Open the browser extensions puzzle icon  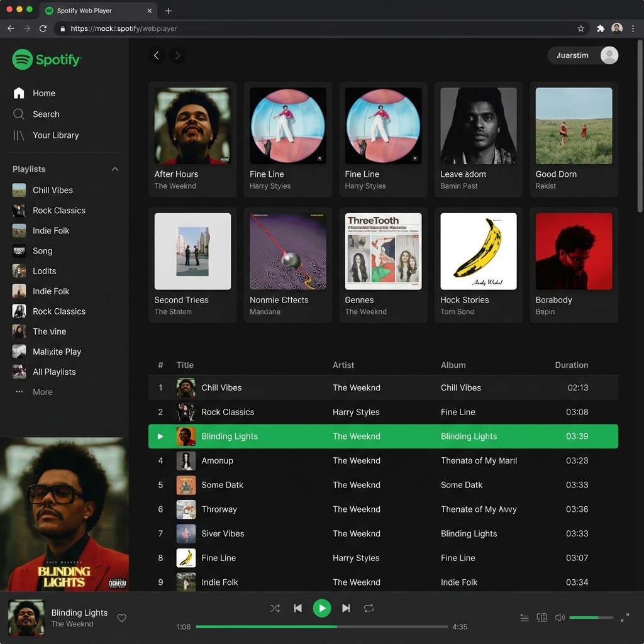tap(601, 28)
